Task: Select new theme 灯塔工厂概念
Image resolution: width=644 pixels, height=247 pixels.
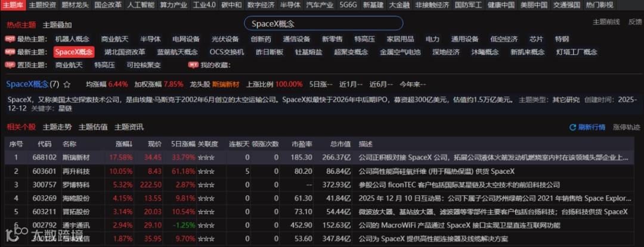Action: (577, 52)
